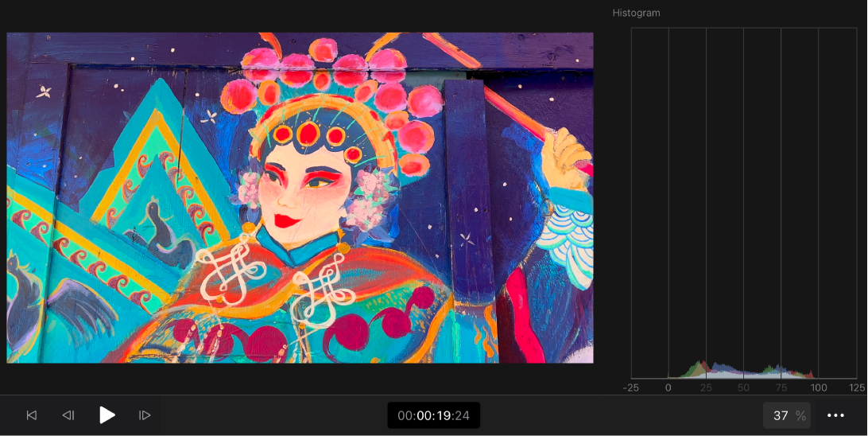Step back one frame

68,415
